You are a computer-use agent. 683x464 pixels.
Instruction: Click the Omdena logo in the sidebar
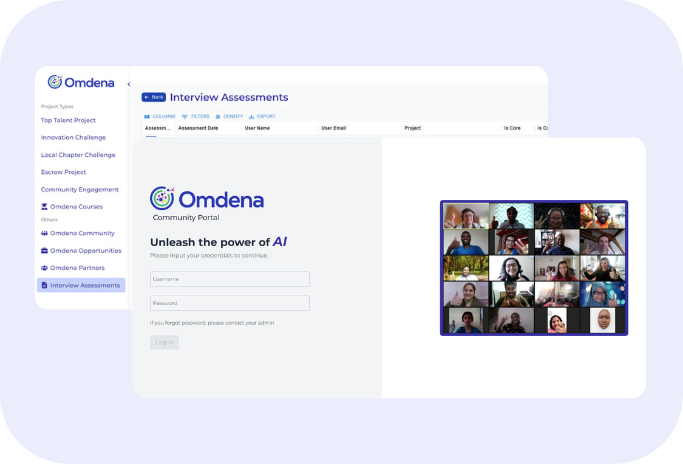tap(81, 82)
